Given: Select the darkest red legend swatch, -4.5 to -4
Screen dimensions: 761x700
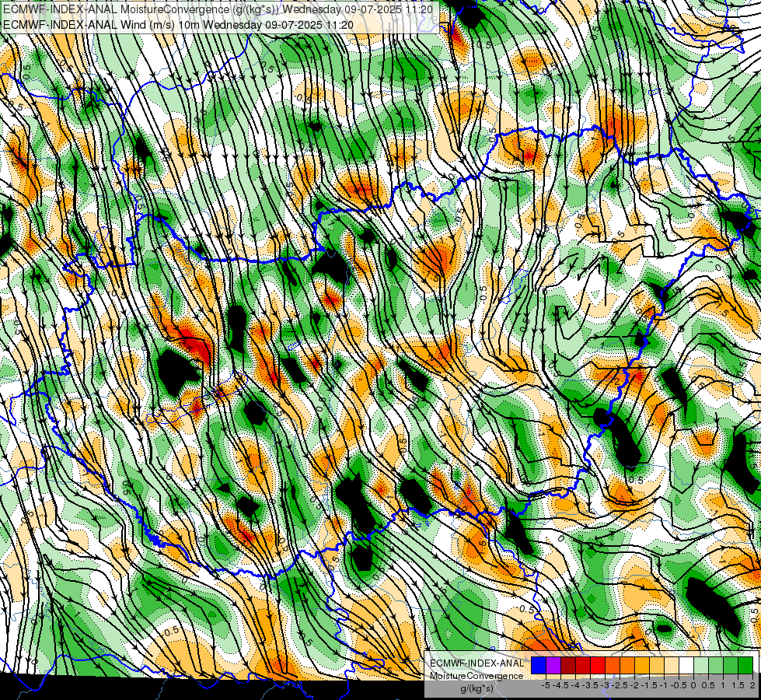Looking at the screenshot, I should [568, 666].
